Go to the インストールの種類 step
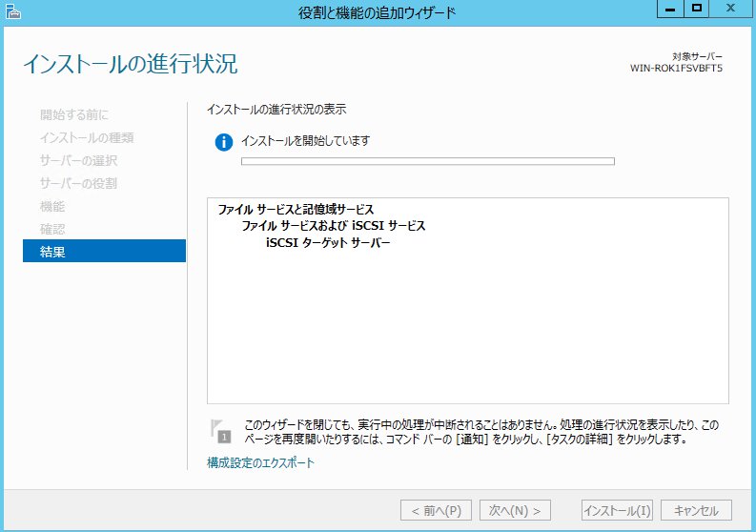Image resolution: width=756 pixels, height=532 pixels. pos(87,137)
